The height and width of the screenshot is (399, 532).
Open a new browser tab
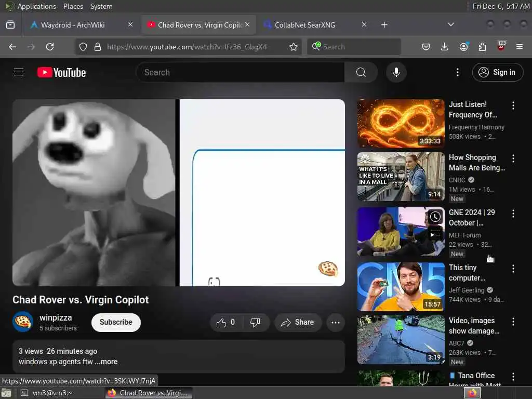pos(384,25)
